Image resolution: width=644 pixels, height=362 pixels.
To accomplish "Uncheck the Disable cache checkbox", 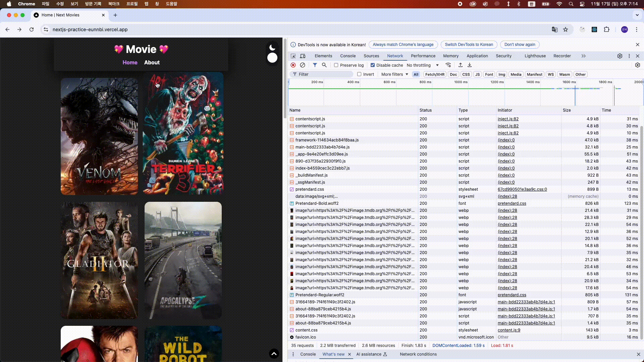I will pyautogui.click(x=373, y=65).
